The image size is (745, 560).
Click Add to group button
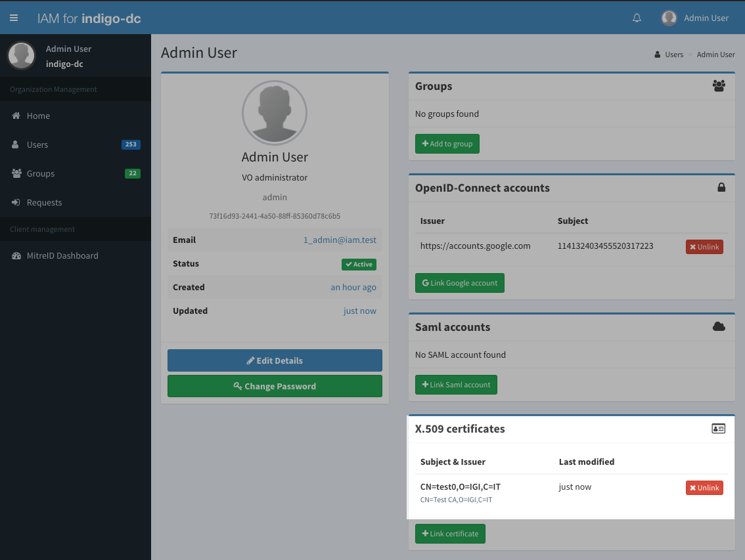point(447,144)
